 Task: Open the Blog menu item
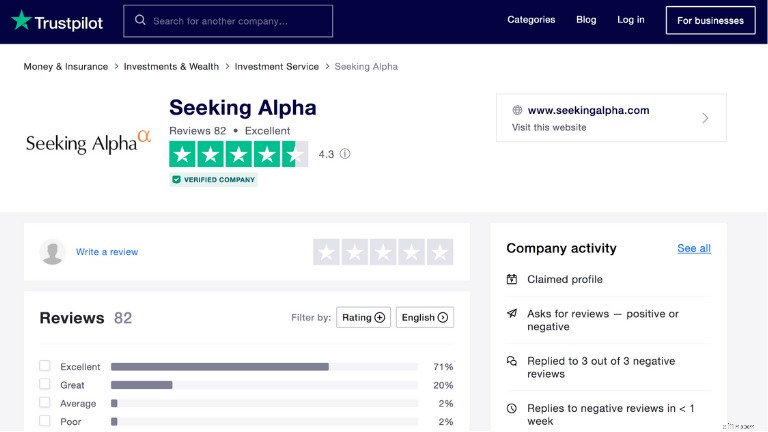[586, 20]
